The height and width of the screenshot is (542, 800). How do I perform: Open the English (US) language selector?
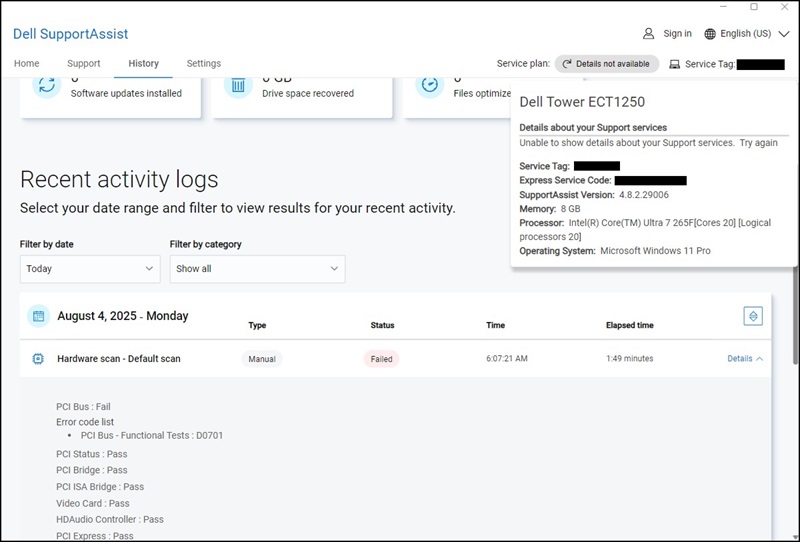(x=745, y=33)
